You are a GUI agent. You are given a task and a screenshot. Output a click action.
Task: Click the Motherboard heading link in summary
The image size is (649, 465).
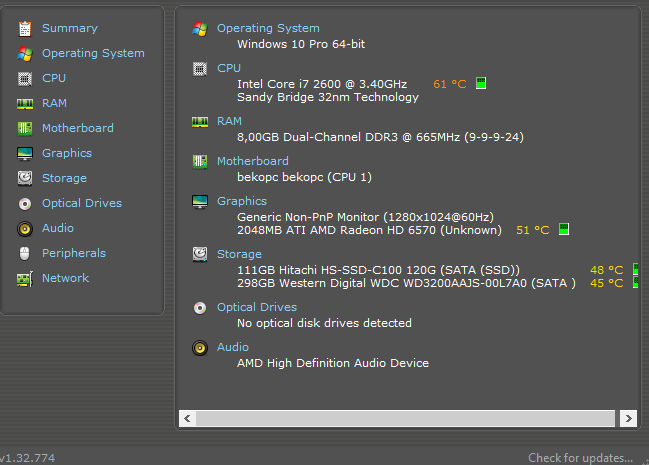[253, 161]
